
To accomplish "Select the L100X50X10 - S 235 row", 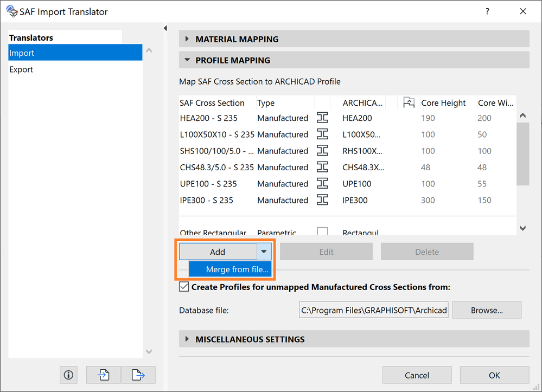I will [347, 134].
